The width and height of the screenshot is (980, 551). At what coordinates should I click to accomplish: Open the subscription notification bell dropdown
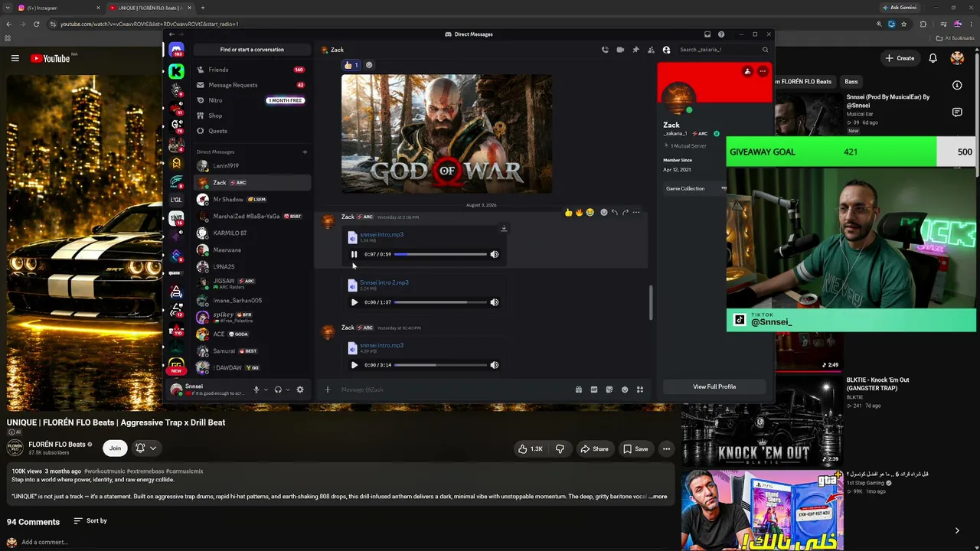[x=145, y=448]
